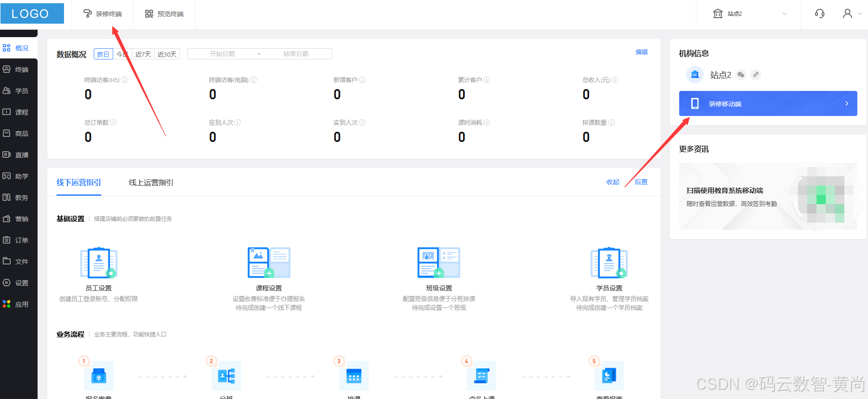Click the link icon beside 站点2
The width and height of the screenshot is (868, 399).
[756, 75]
